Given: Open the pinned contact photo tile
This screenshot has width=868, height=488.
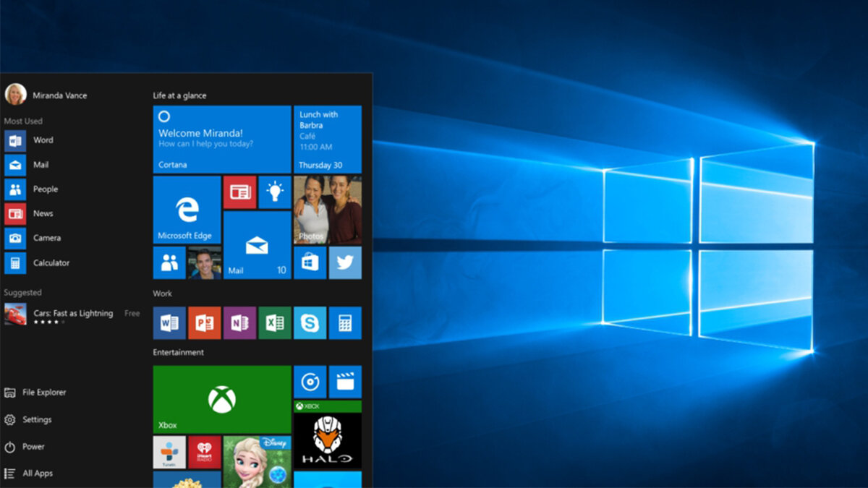Looking at the screenshot, I should point(205,262).
